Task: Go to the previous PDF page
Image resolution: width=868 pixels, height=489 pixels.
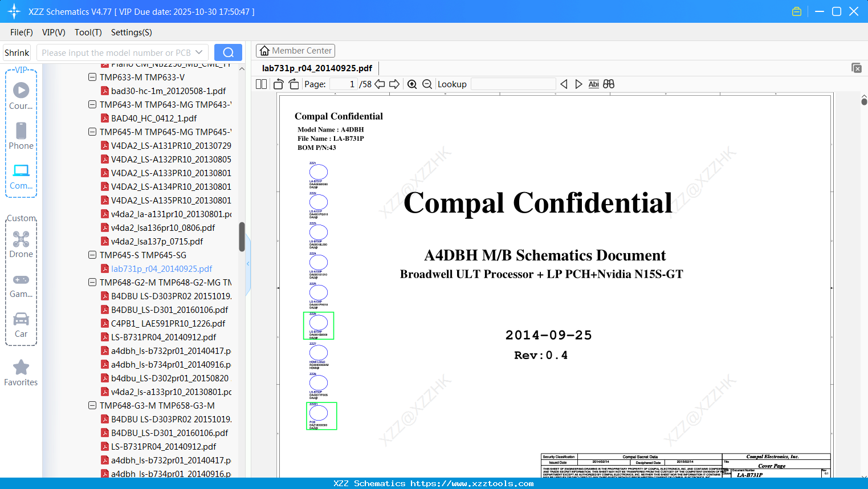Action: pyautogui.click(x=380, y=84)
